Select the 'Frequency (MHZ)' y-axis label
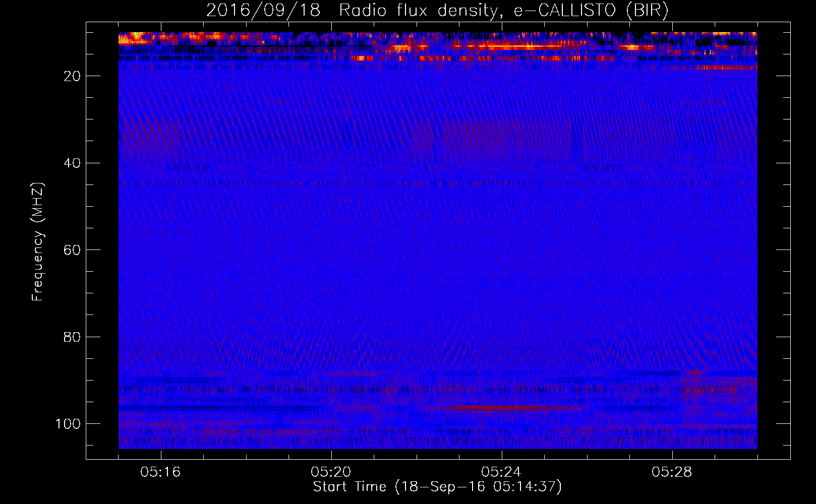The width and height of the screenshot is (816, 504). pyautogui.click(x=38, y=242)
